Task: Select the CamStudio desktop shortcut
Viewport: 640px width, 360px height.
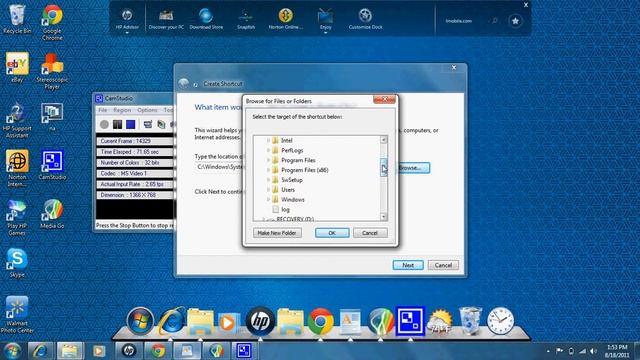Action: [52, 165]
